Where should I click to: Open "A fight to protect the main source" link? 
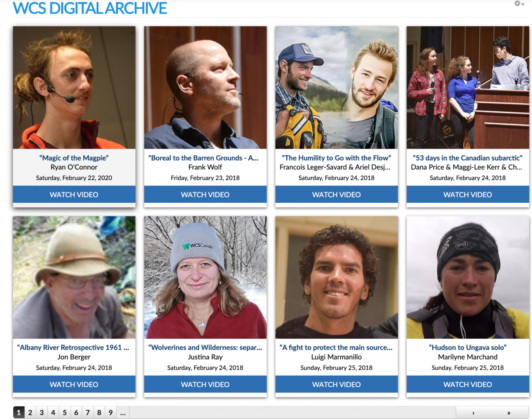[x=336, y=348]
